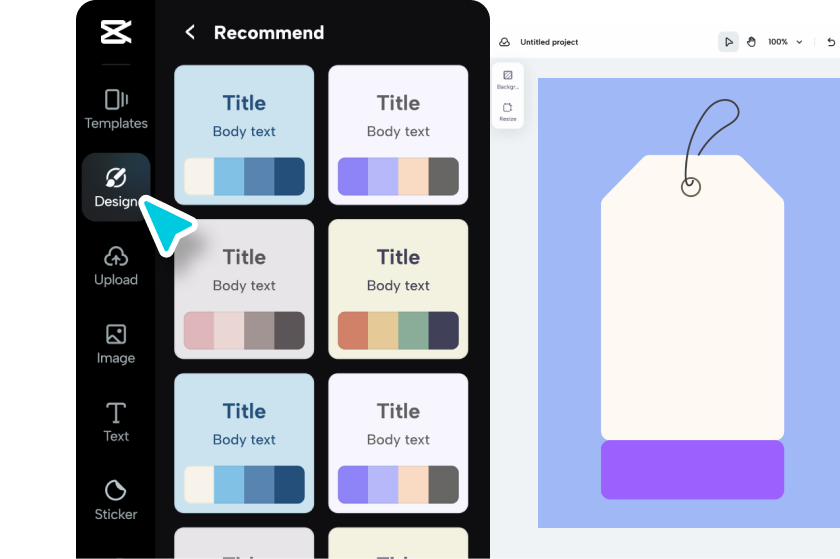Open the Resize canvas tool
Viewport: 840px width, 559px height.
[507, 111]
